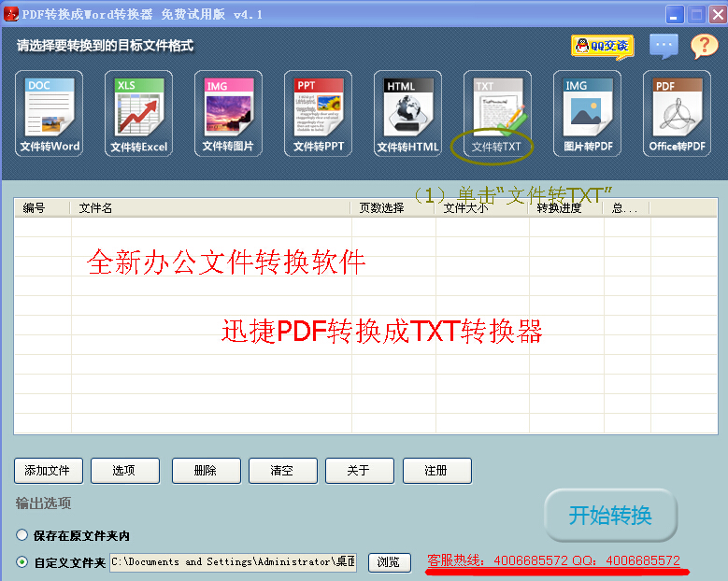Click the 客服热线 4006685572 contact link
Image resolution: width=728 pixels, height=581 pixels.
(x=553, y=560)
